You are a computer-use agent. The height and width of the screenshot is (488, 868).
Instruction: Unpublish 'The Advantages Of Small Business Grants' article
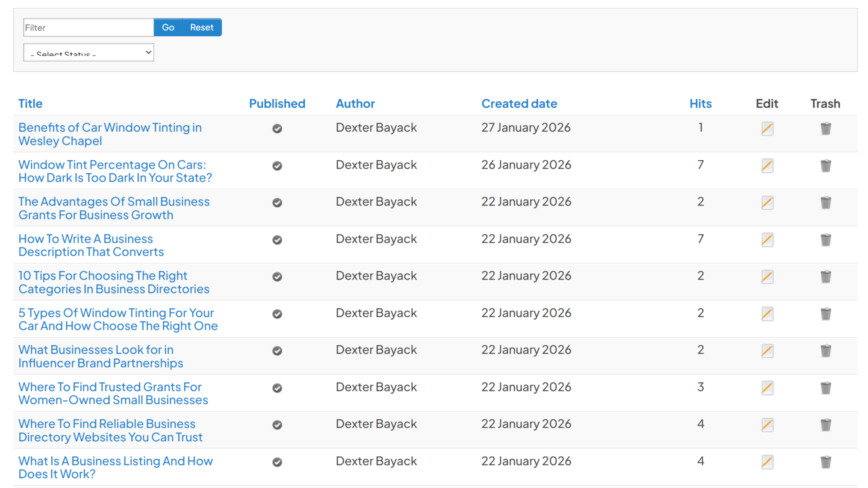(x=277, y=203)
